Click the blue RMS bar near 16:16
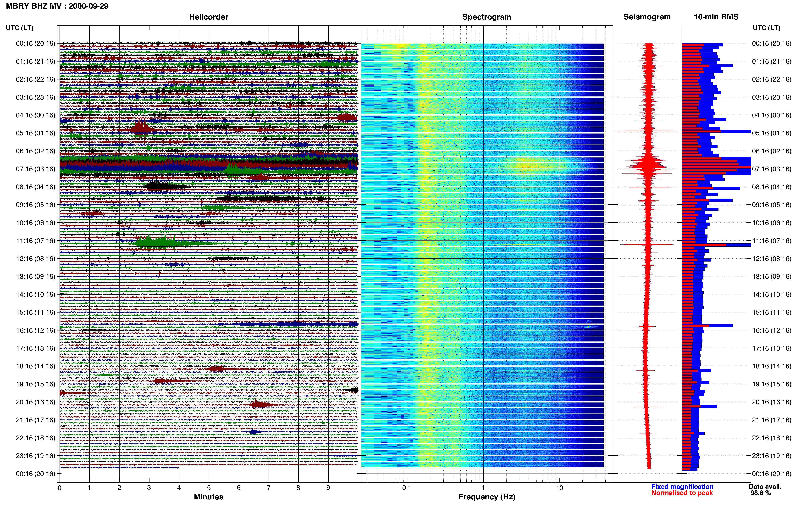The height and width of the screenshot is (508, 812). (707, 326)
